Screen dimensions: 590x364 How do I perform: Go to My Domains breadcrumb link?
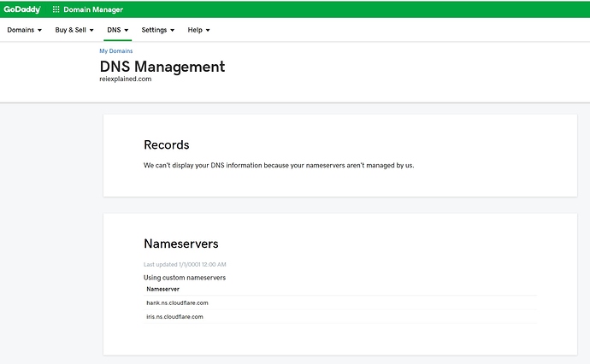click(x=116, y=50)
